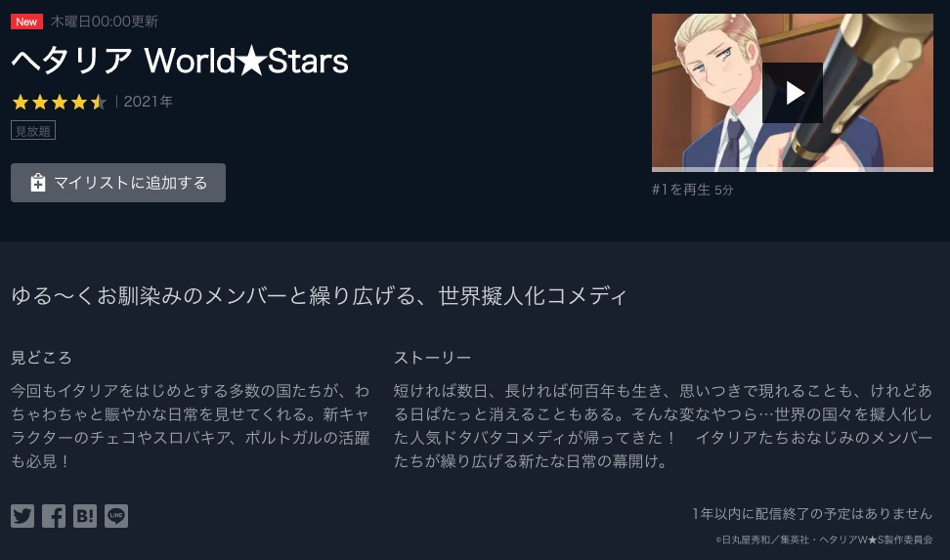Click the third yellow rating star

point(60,102)
